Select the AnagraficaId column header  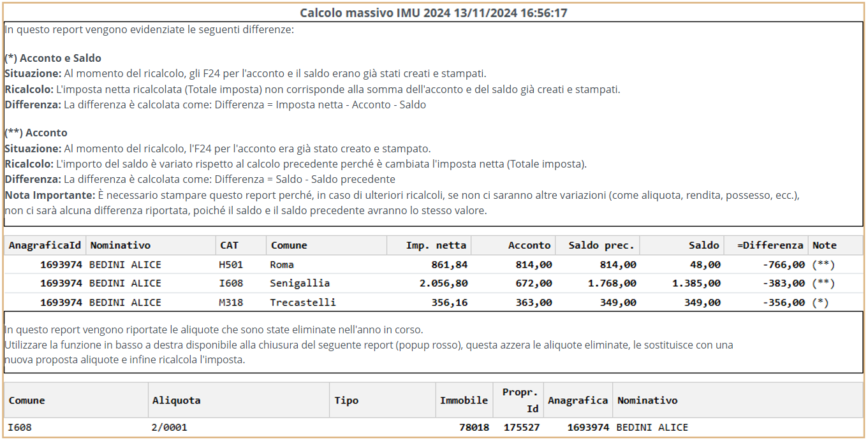45,245
